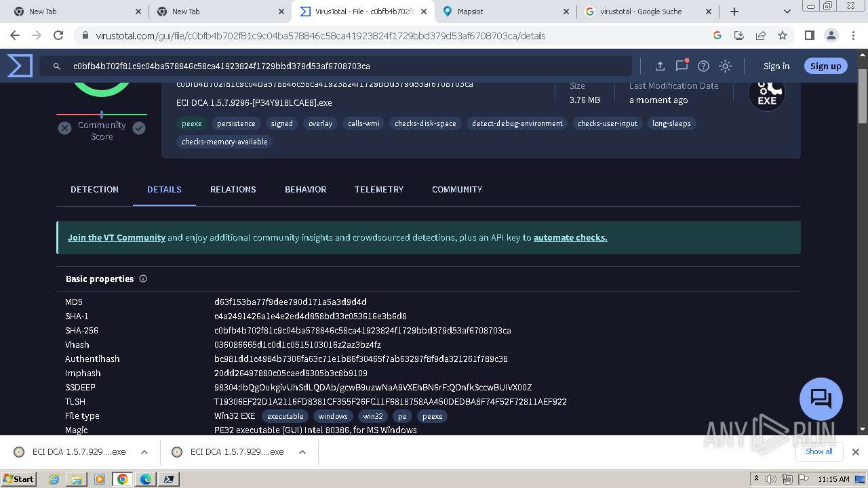The height and width of the screenshot is (488, 868).
Task: Click the browser forward arrow
Action: click(37, 35)
